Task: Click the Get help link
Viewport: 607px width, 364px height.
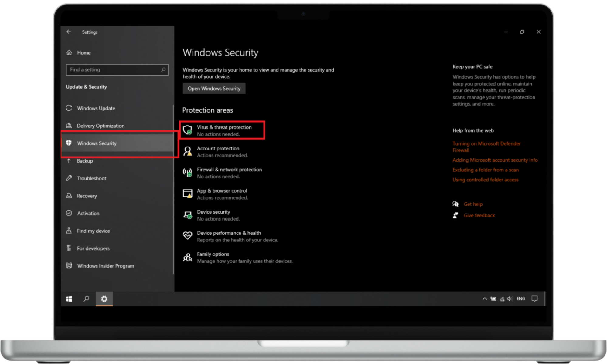Action: tap(473, 204)
